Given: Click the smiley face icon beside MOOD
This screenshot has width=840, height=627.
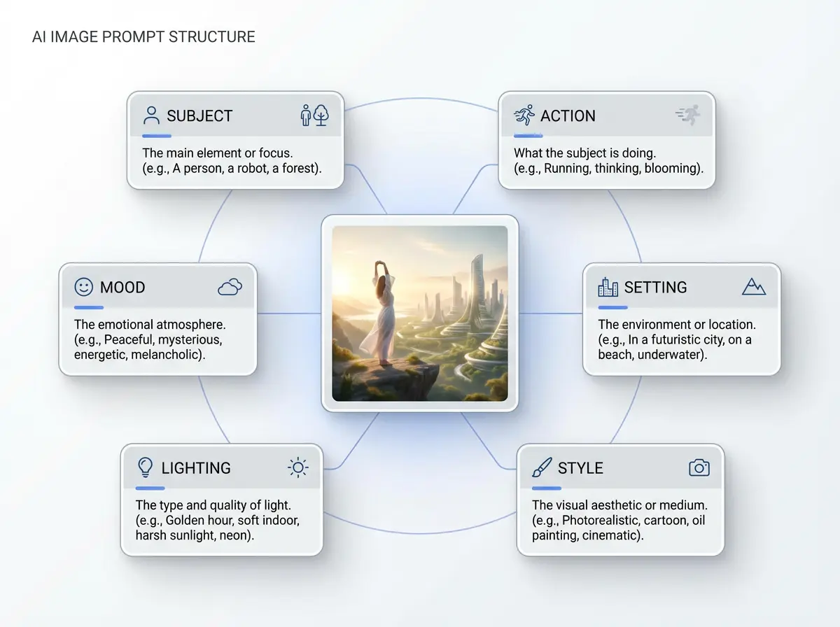Looking at the screenshot, I should 84,287.
